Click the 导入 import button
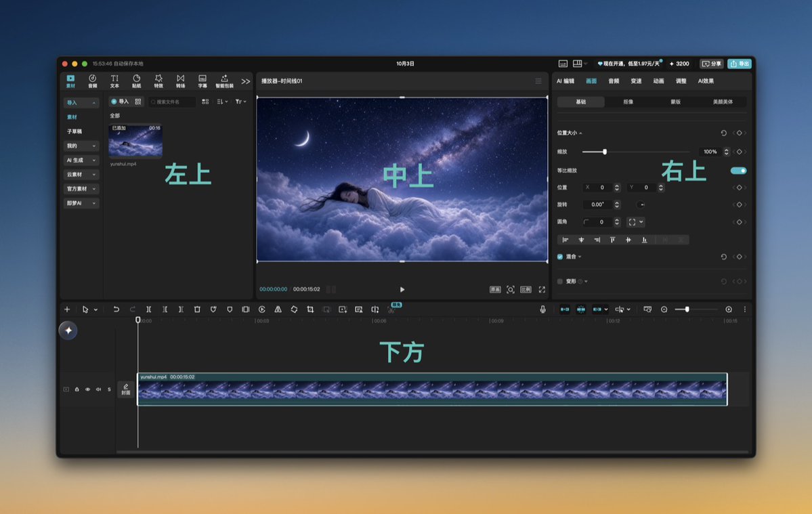The image size is (812, 514). point(120,102)
